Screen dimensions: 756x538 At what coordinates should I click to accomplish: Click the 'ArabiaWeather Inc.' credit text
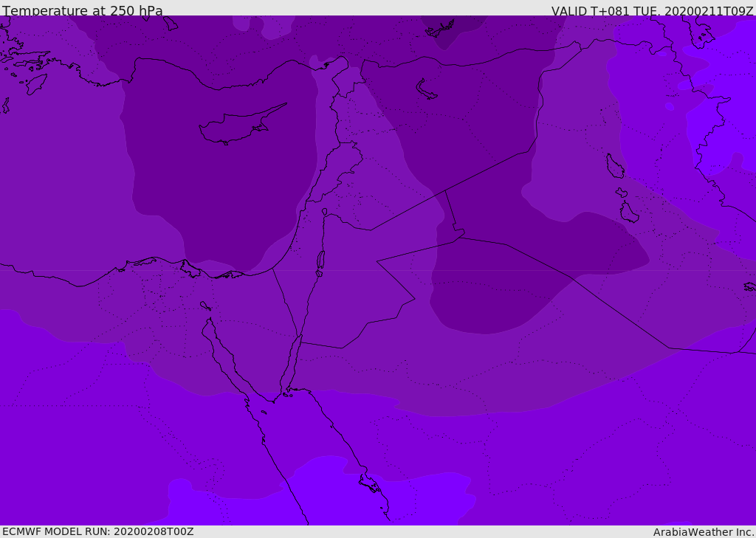pyautogui.click(x=704, y=532)
